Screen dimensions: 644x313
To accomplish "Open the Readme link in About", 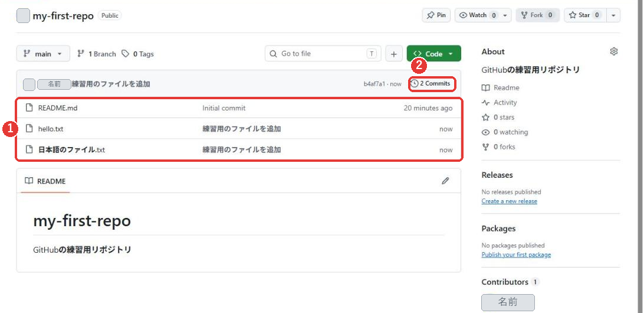I will click(x=501, y=87).
